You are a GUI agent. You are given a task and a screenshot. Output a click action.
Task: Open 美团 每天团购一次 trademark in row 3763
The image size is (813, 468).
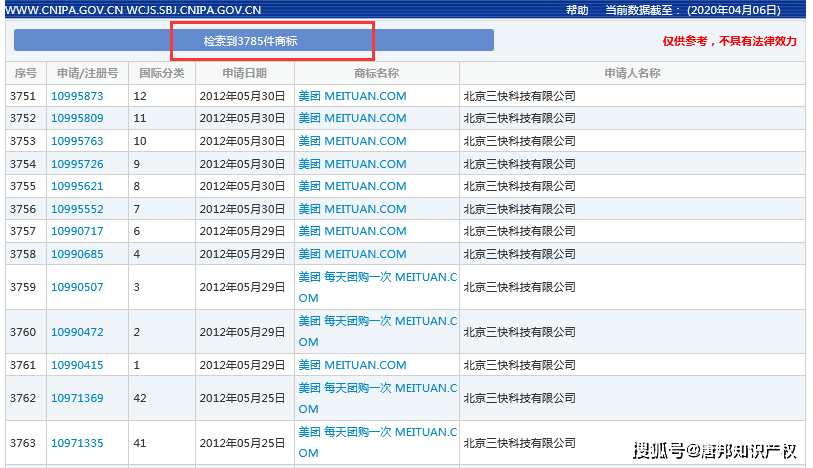[x=377, y=443]
